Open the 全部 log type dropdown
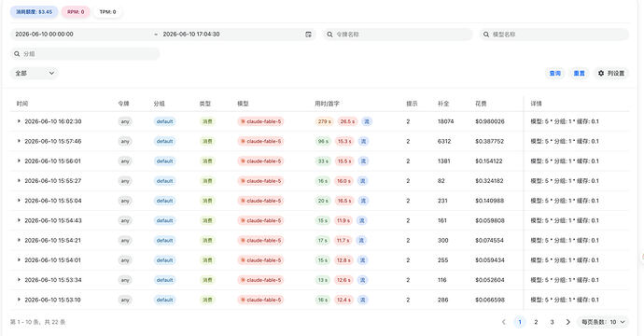 [35, 73]
